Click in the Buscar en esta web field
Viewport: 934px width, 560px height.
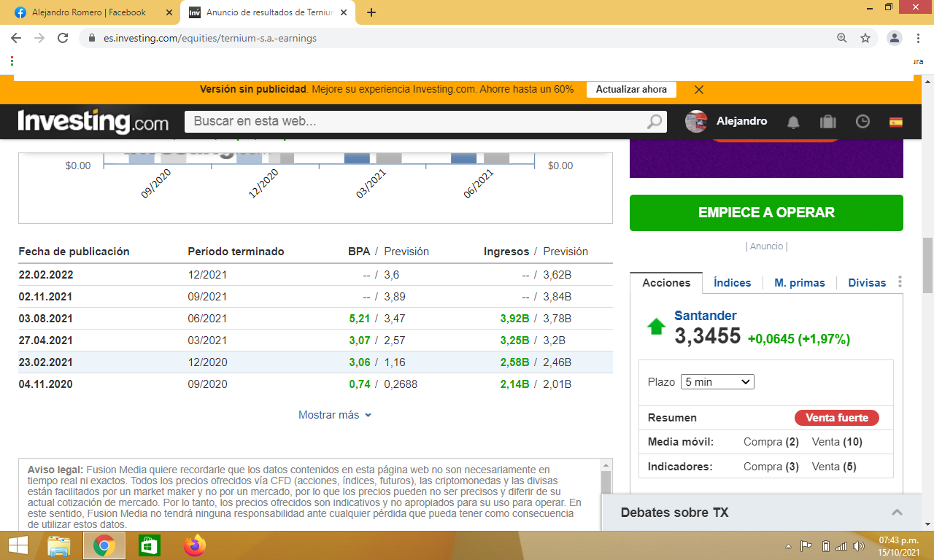coord(416,122)
